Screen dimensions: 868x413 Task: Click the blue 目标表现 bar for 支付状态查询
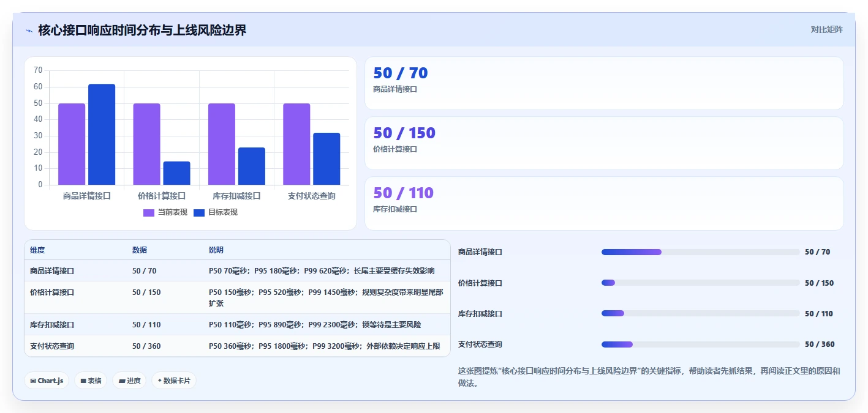326,158
